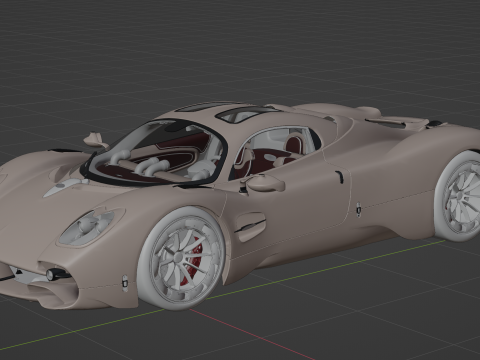Click the near-side door mirror
The width and height of the screenshot is (480, 360).
[265, 183]
